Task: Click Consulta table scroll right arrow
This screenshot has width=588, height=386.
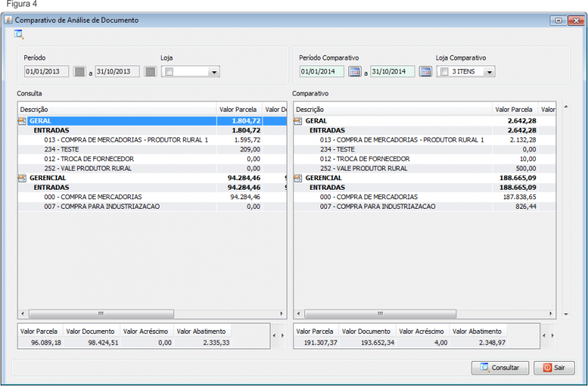Action: pos(282,314)
